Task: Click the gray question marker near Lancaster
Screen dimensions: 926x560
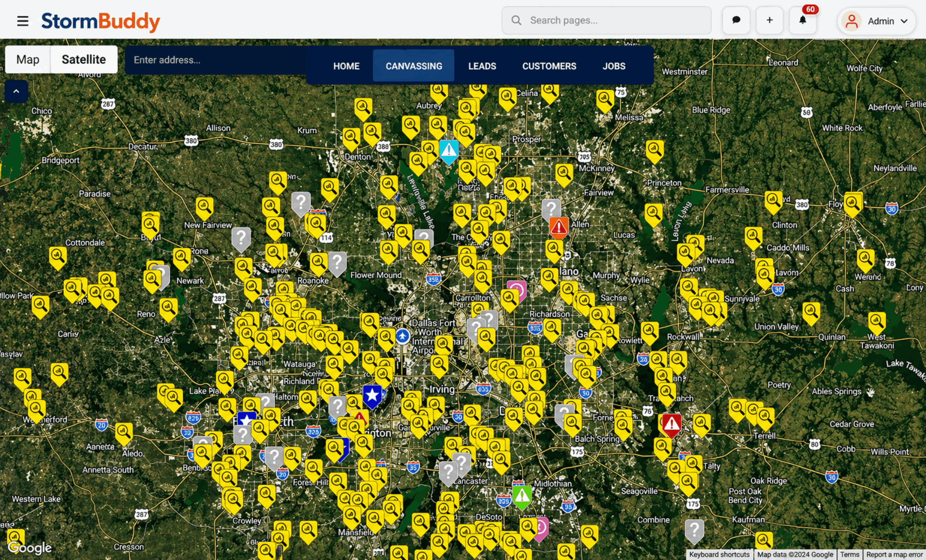Action: click(449, 473)
